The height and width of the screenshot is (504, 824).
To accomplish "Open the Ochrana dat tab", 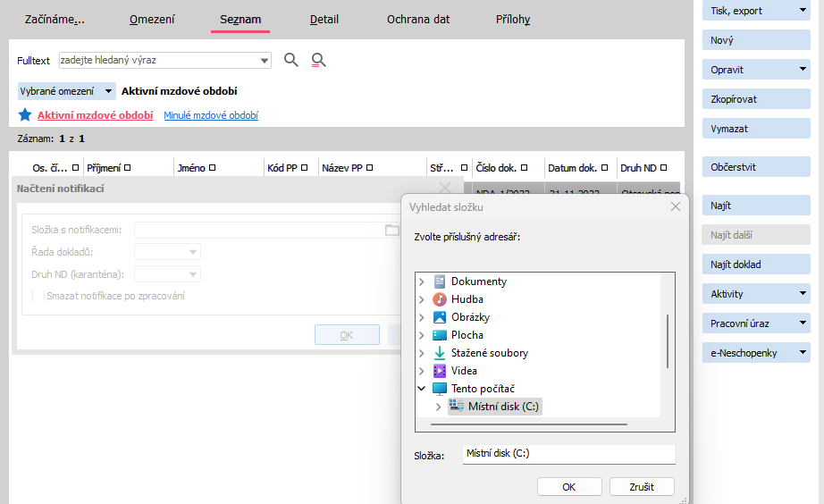I will coord(418,19).
